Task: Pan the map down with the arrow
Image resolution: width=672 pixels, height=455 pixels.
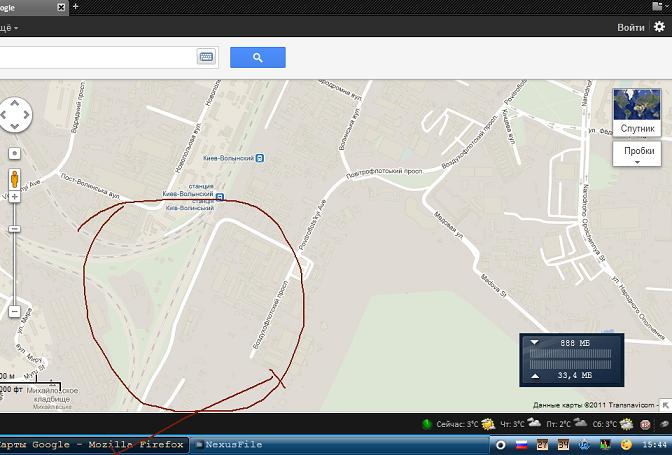Action: tap(15, 126)
